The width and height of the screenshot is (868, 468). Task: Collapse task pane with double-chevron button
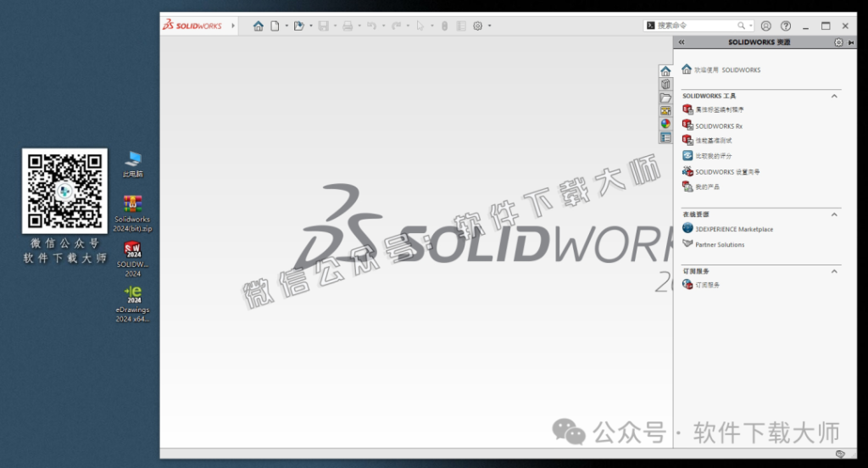pyautogui.click(x=682, y=42)
